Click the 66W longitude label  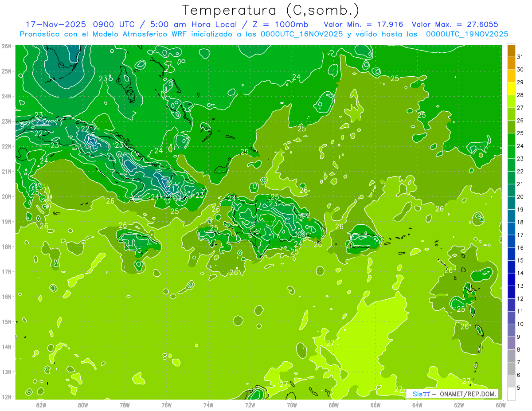(376, 405)
